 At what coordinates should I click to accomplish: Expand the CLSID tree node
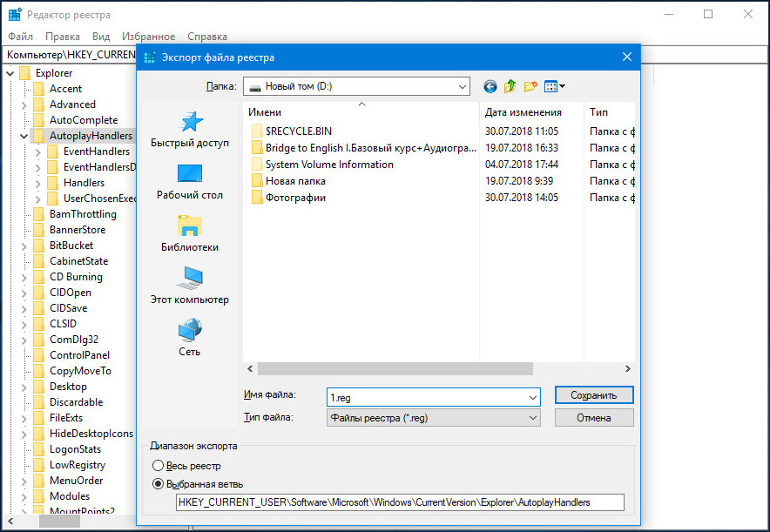click(24, 325)
